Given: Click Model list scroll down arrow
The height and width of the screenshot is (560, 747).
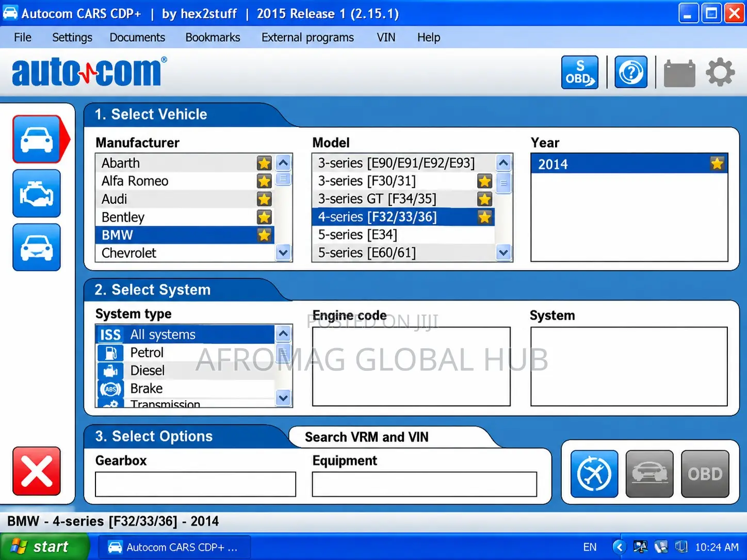Looking at the screenshot, I should tap(504, 253).
